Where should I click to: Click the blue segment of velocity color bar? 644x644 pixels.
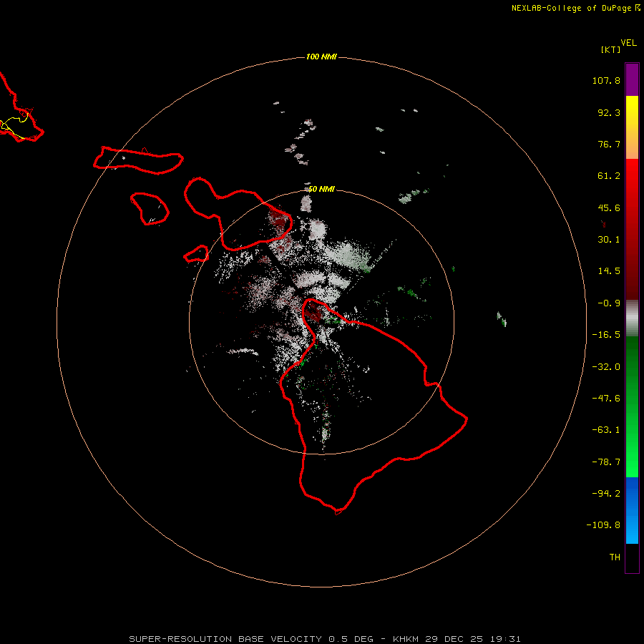pos(632,510)
